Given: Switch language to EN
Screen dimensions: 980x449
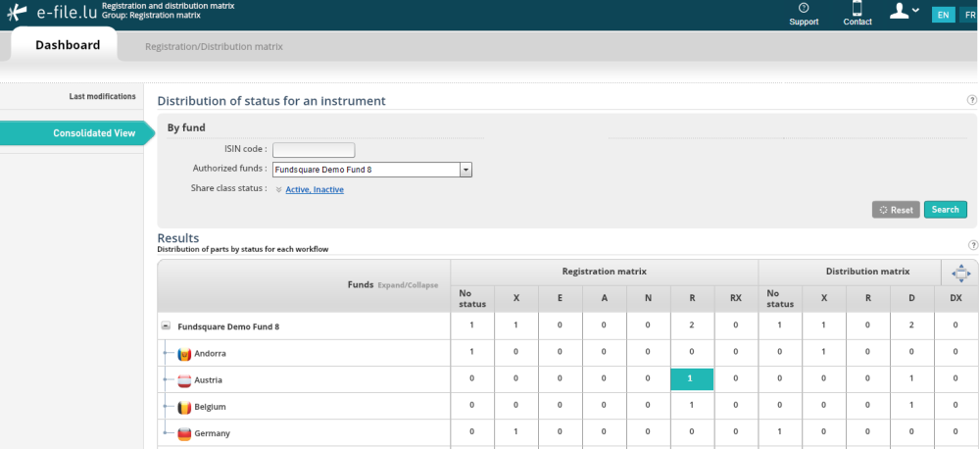Looking at the screenshot, I should [x=943, y=15].
